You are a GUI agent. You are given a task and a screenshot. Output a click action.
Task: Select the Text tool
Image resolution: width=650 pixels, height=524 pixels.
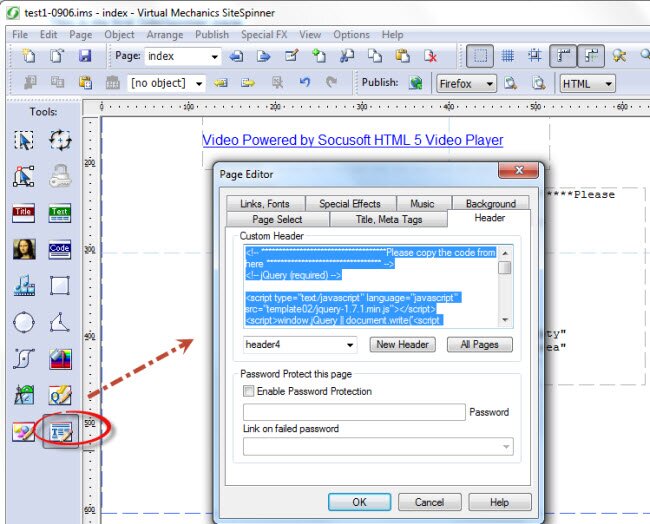60,213
